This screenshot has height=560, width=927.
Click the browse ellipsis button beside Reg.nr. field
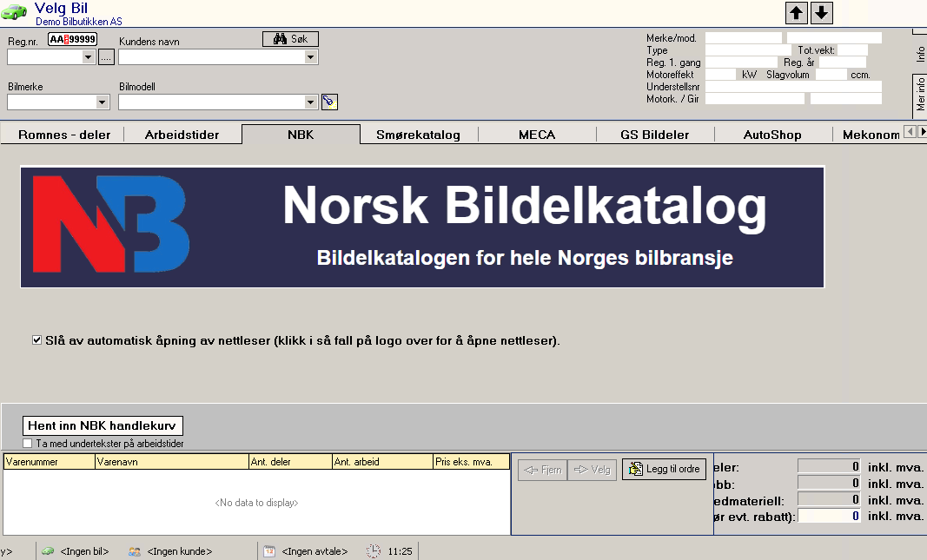coord(105,56)
